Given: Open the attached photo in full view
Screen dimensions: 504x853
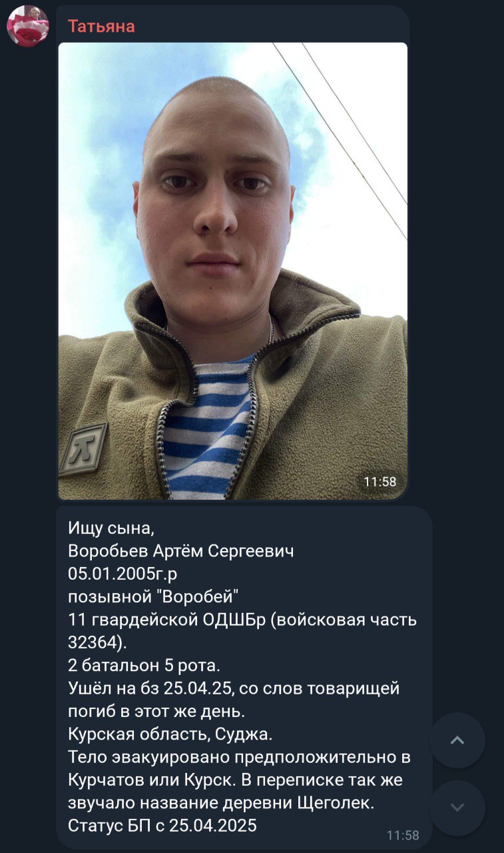Looking at the screenshot, I should point(232,271).
